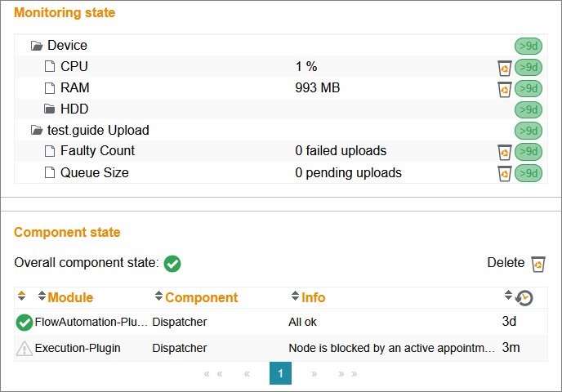Click the overall component state green checkmark
Screen dimensions: 562x392
pos(172,264)
